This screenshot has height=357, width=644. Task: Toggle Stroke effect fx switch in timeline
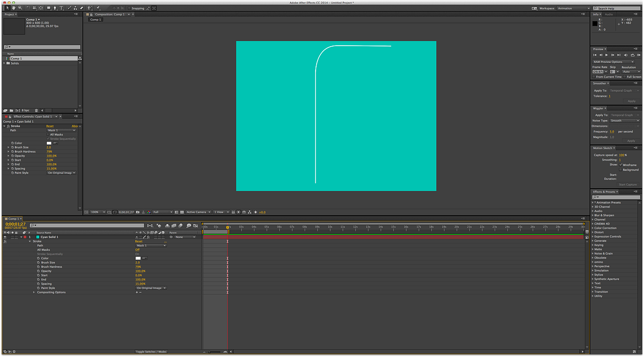click(5, 241)
